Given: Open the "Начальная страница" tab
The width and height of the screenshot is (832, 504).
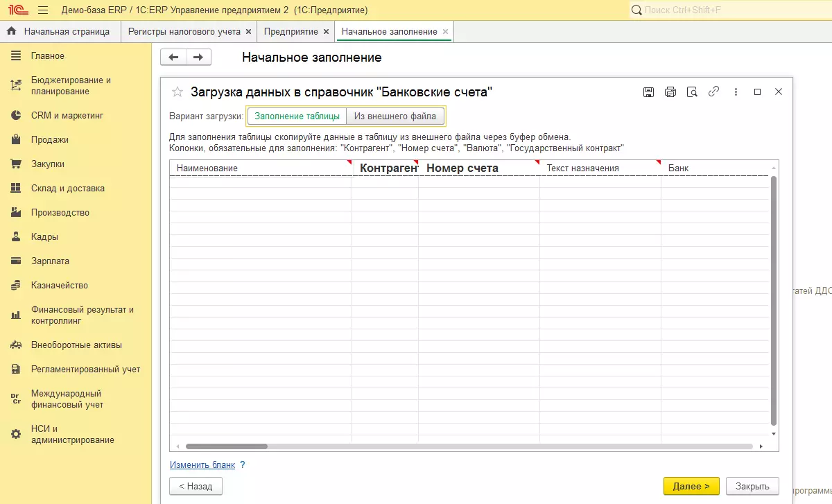Looking at the screenshot, I should point(67,32).
